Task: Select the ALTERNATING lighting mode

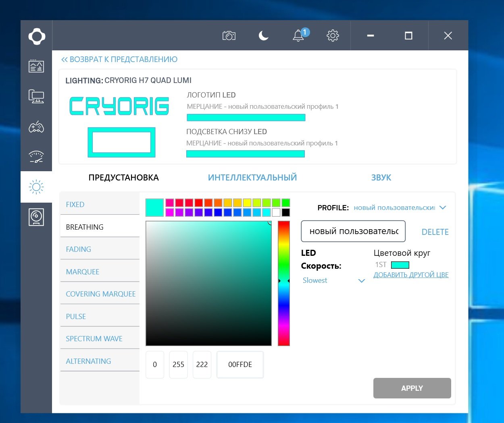Action: click(100, 361)
